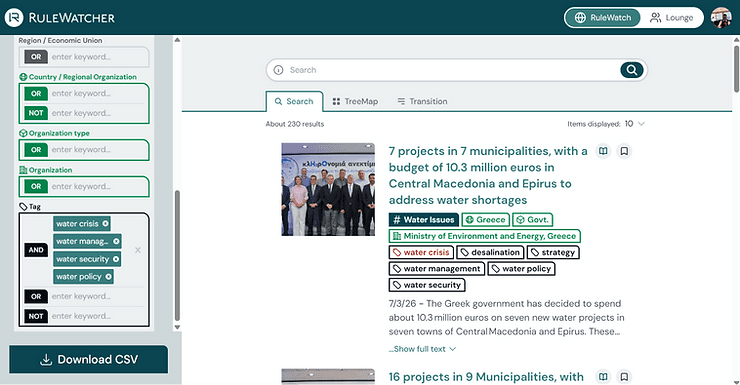Click the Organization type cube icon
The image size is (740, 385).
point(23,133)
